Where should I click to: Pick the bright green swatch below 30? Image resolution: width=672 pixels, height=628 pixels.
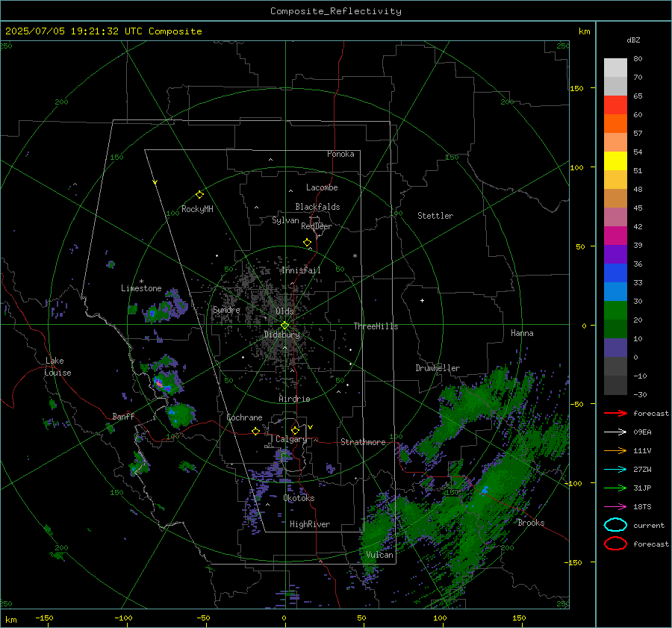click(615, 310)
